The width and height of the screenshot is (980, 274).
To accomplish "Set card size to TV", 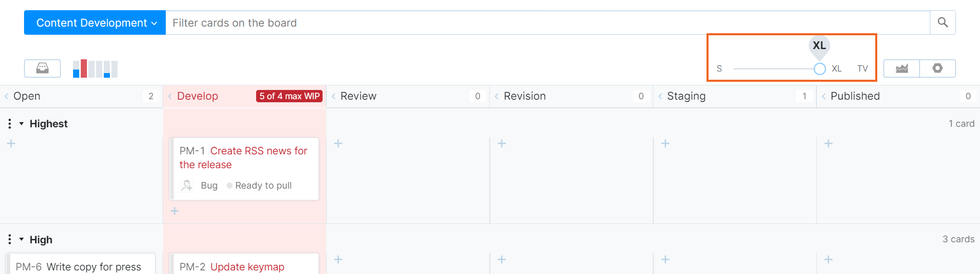I will click(x=862, y=68).
